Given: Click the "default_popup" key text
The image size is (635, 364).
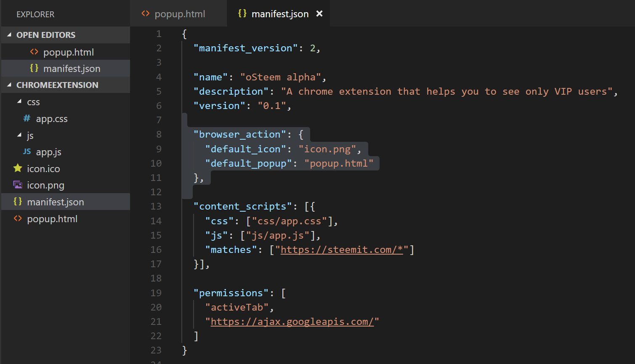Looking at the screenshot, I should click(249, 164).
